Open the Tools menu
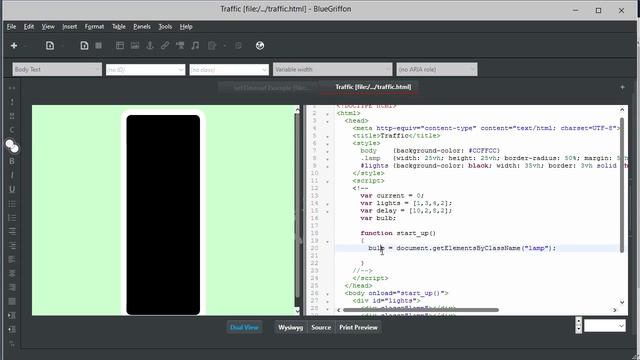This screenshot has width=640, height=360. pos(165,27)
